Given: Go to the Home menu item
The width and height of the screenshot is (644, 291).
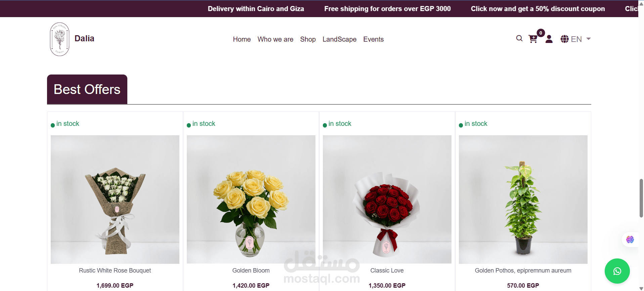Looking at the screenshot, I should coord(242,39).
